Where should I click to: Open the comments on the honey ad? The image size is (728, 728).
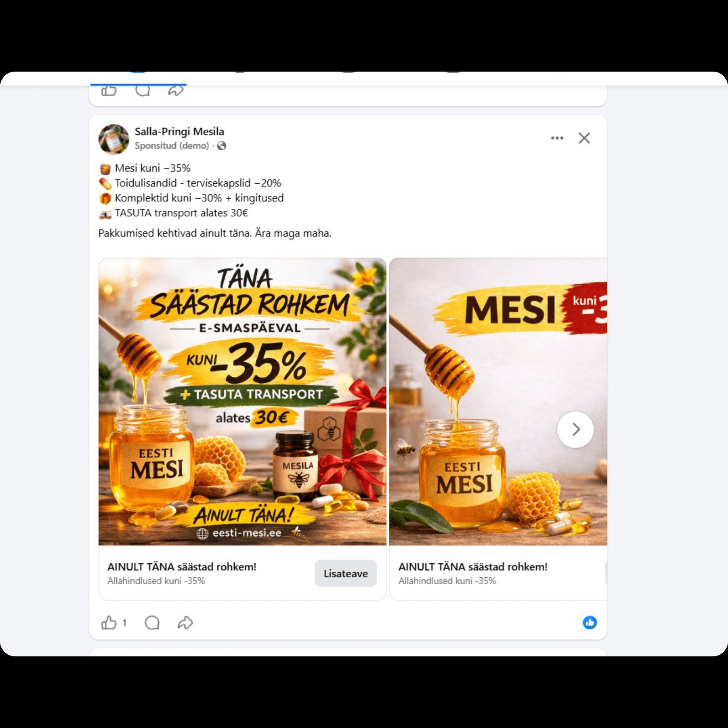[152, 622]
